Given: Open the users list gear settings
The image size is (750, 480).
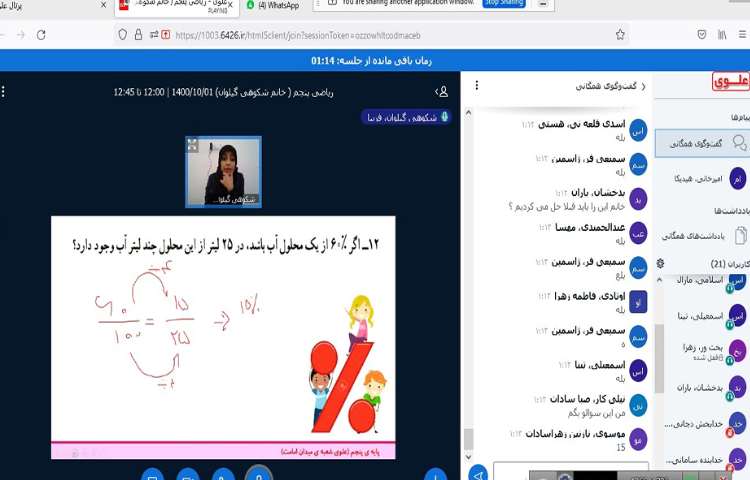Looking at the screenshot, I should click(x=661, y=263).
